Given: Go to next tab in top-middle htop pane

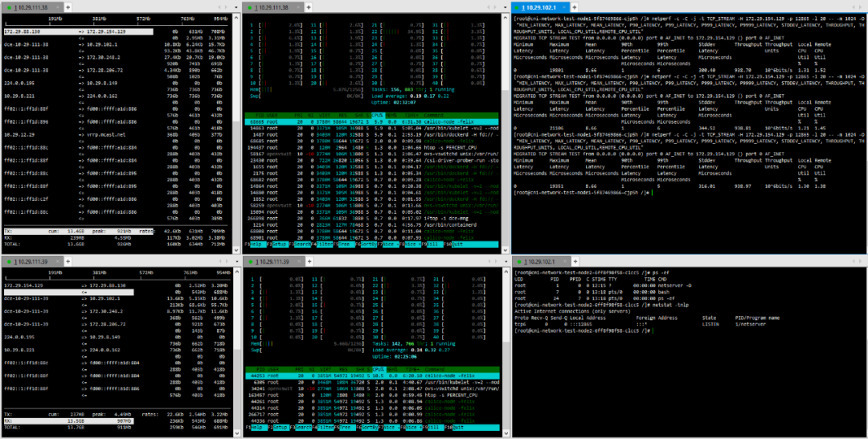Looking at the screenshot, I should coord(496,7).
